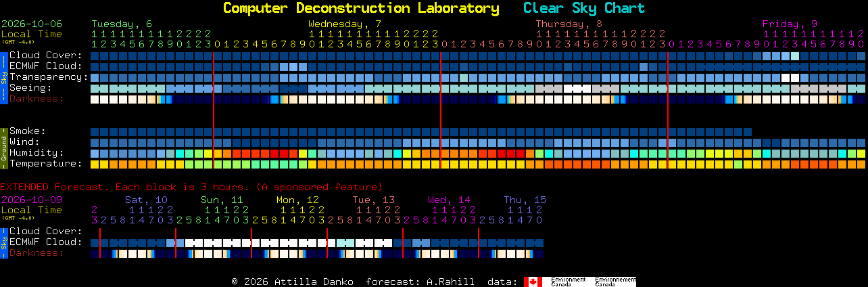The image size is (868, 287).
Task: Select the Wednesday, 7 day header
Action: 345,24
